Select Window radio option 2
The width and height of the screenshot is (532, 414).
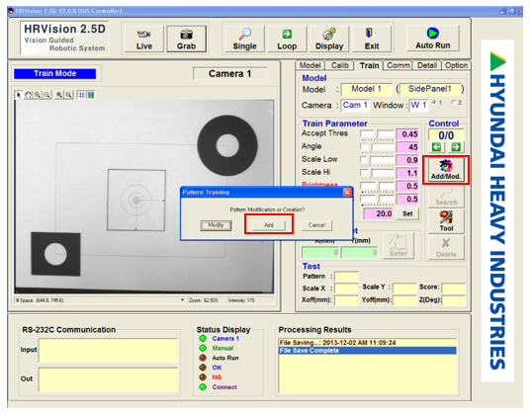tap(454, 103)
